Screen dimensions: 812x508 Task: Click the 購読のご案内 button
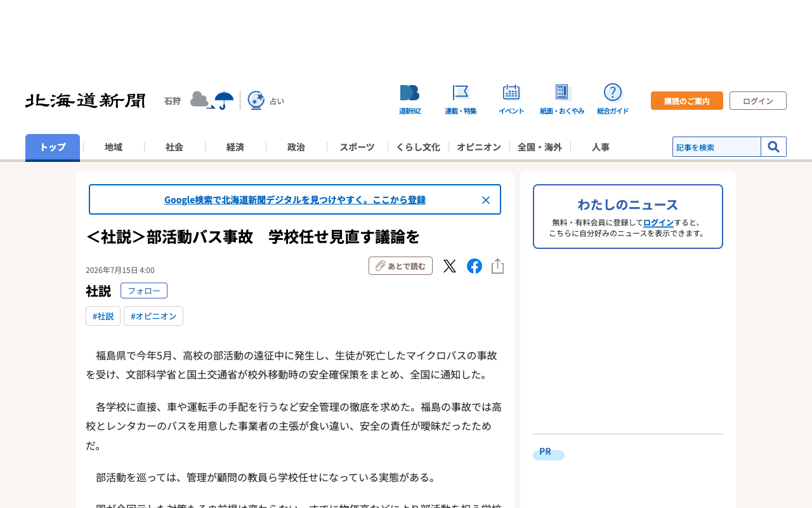[687, 101]
